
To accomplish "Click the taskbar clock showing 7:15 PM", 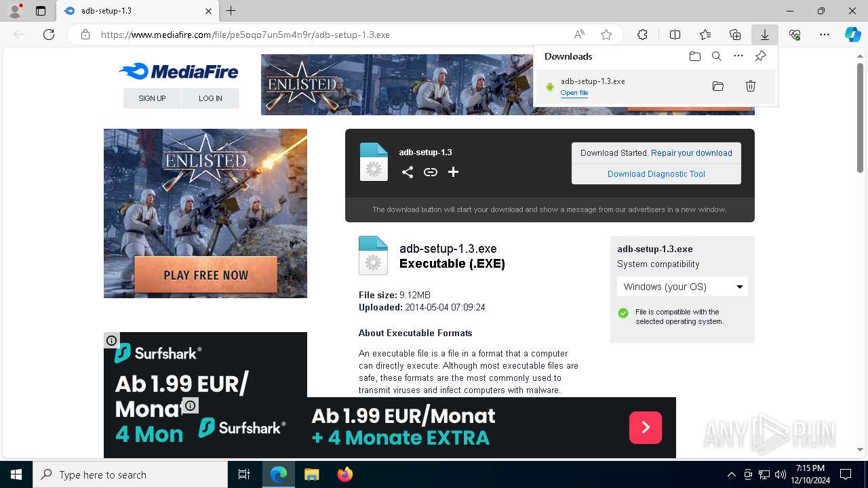I will (x=810, y=474).
